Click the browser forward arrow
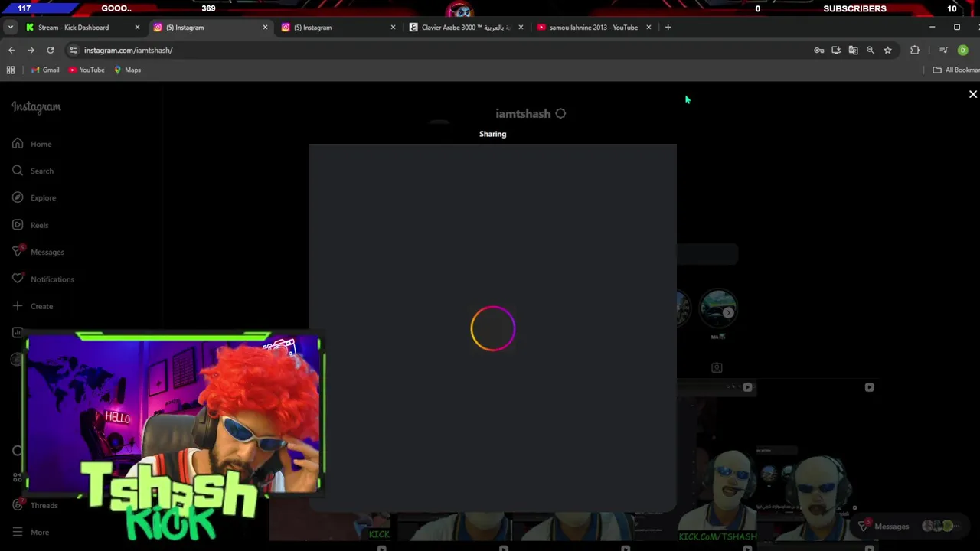980x551 pixels. pos(31,50)
